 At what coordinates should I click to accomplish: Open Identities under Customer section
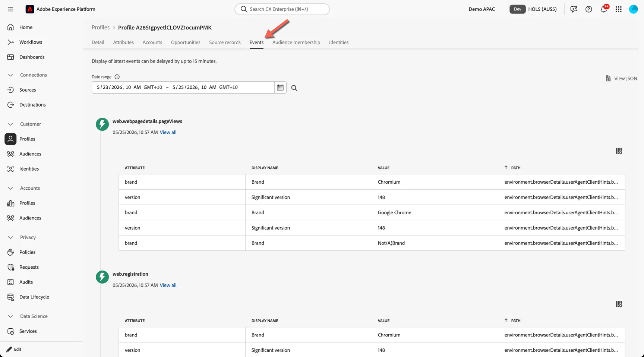point(29,169)
